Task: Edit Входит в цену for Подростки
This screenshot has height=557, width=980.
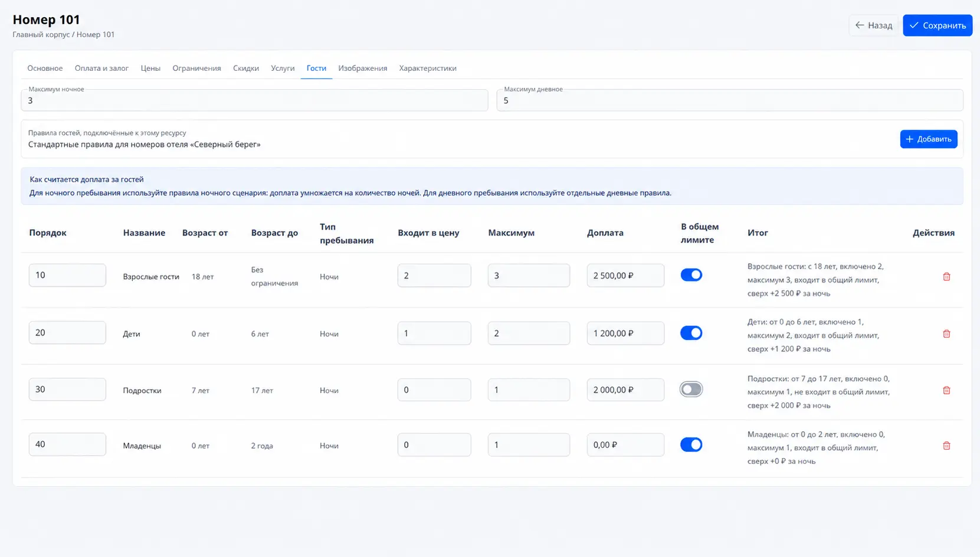Action: coord(434,390)
